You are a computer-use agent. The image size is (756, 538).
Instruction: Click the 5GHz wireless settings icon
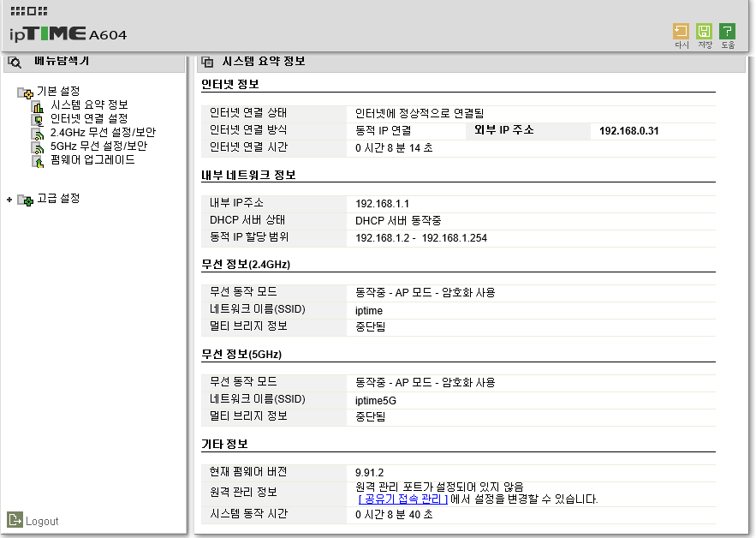click(38, 147)
